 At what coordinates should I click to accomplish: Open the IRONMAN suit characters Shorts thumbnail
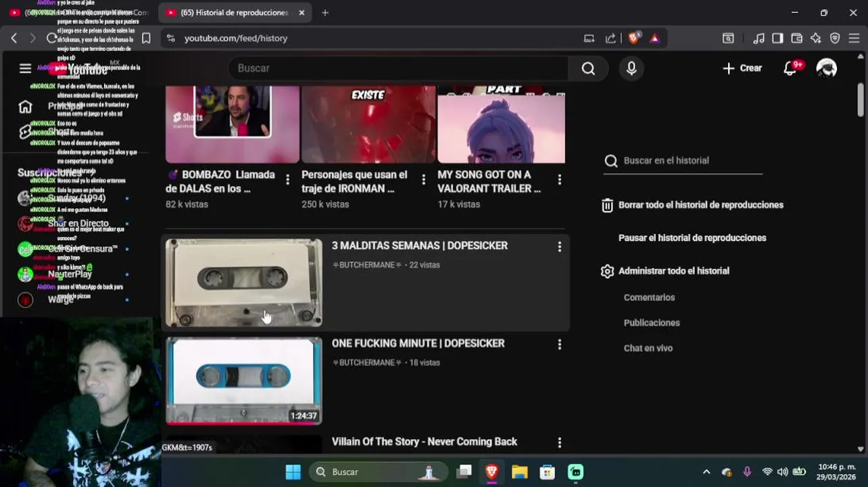(x=368, y=124)
